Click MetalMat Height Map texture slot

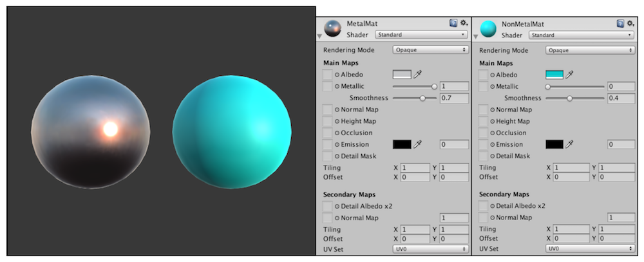[x=327, y=121]
